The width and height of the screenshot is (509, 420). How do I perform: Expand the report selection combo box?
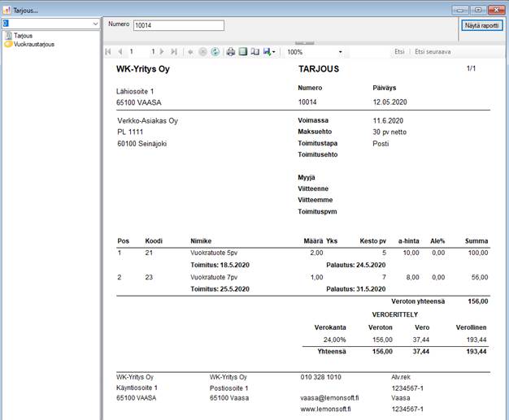tap(95, 24)
